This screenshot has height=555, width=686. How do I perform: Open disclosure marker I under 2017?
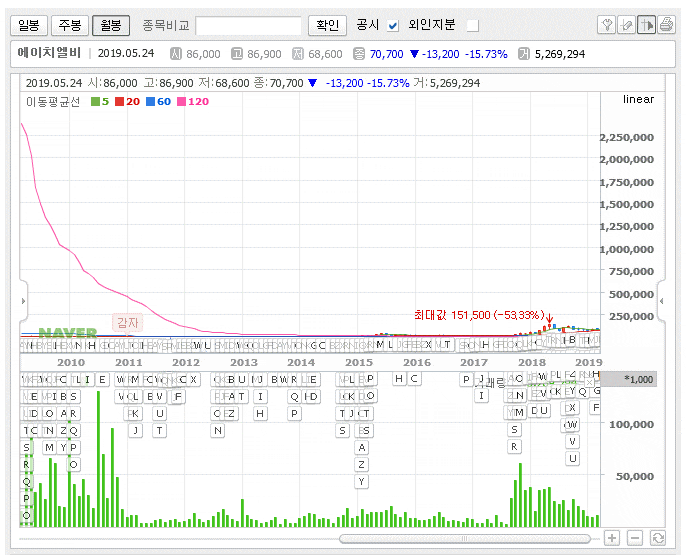click(481, 396)
